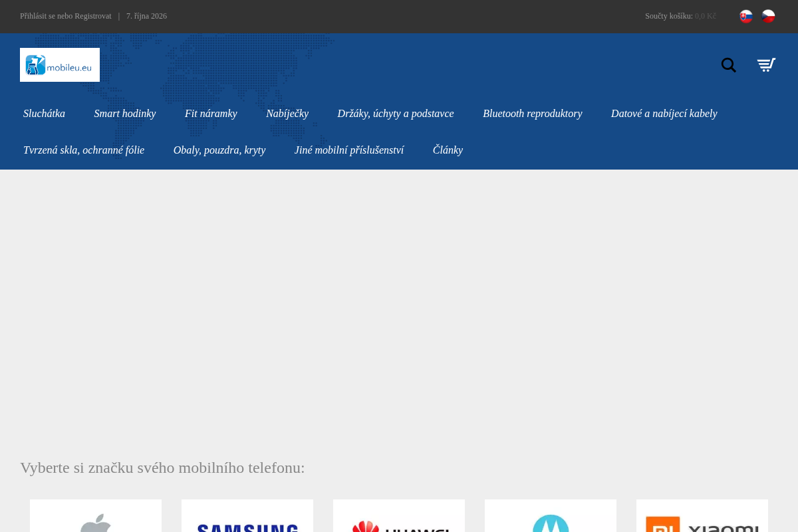Click heading Vyberte si značku svého telefonu
This screenshot has width=798, height=532.
tap(162, 467)
